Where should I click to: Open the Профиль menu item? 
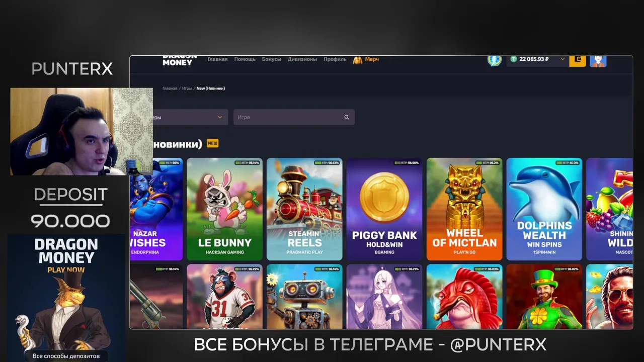(x=335, y=59)
